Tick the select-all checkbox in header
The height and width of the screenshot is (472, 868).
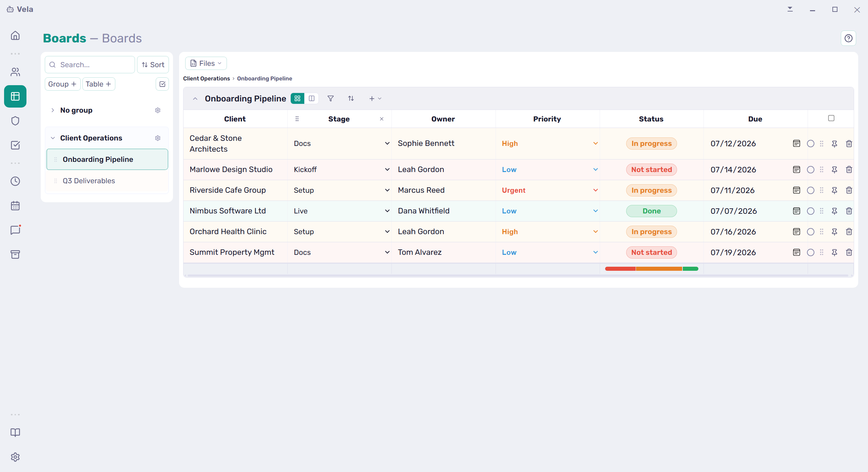coord(831,118)
